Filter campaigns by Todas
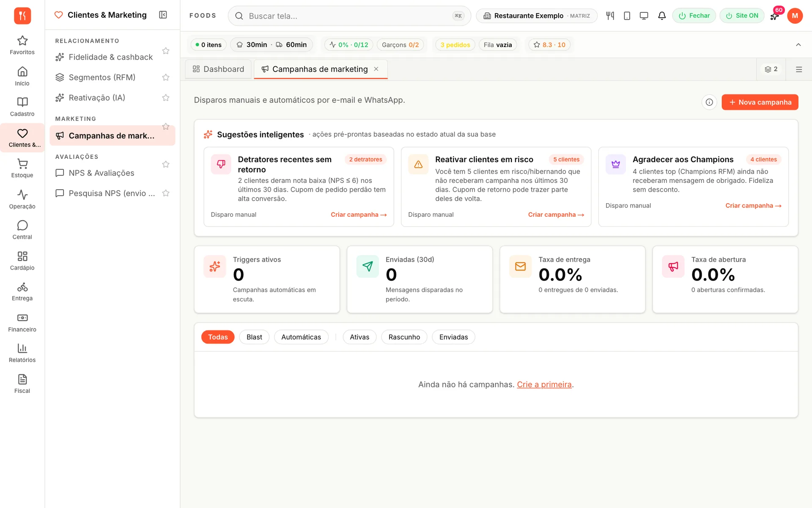The height and width of the screenshot is (508, 812). (218, 337)
